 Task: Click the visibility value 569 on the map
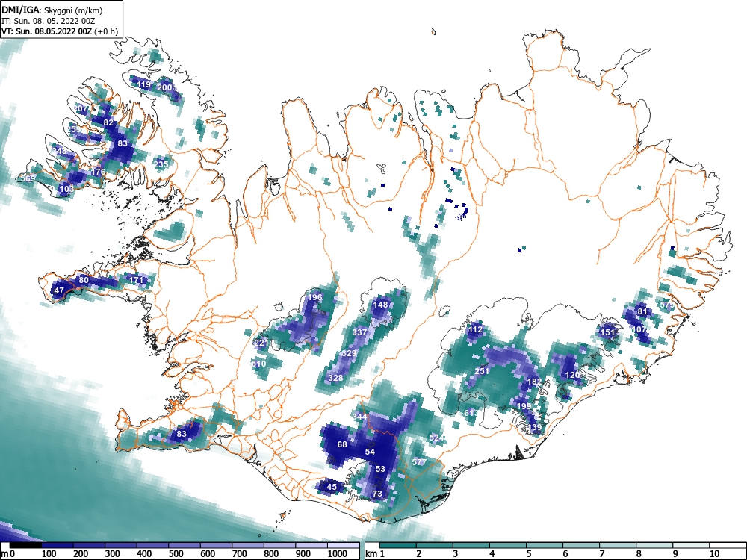point(30,178)
